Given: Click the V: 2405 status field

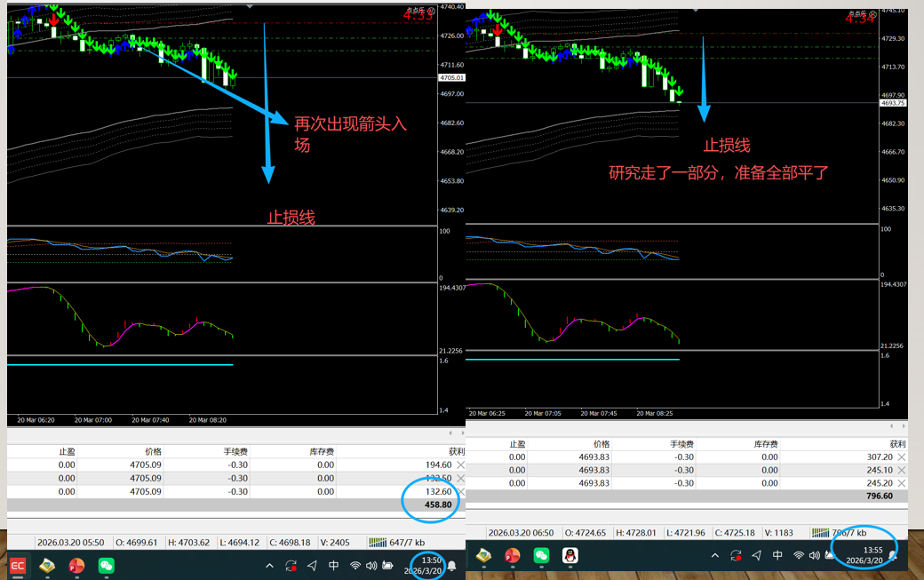Looking at the screenshot, I should point(335,543).
